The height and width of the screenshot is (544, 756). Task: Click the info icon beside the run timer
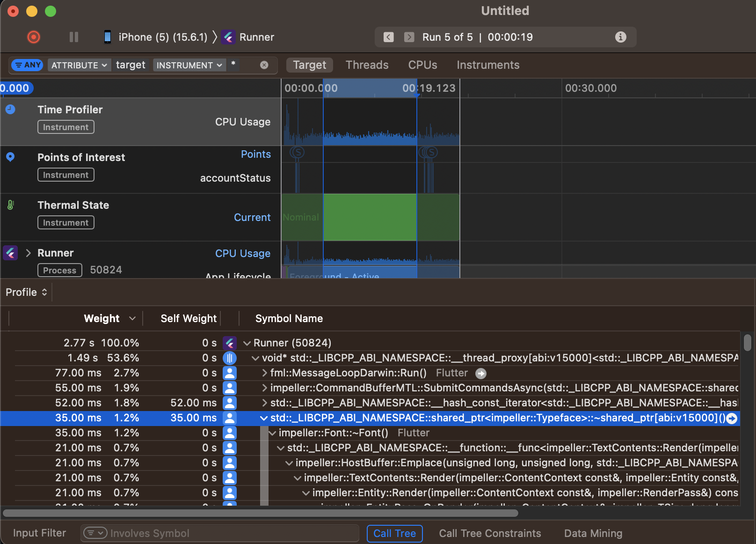click(x=621, y=37)
